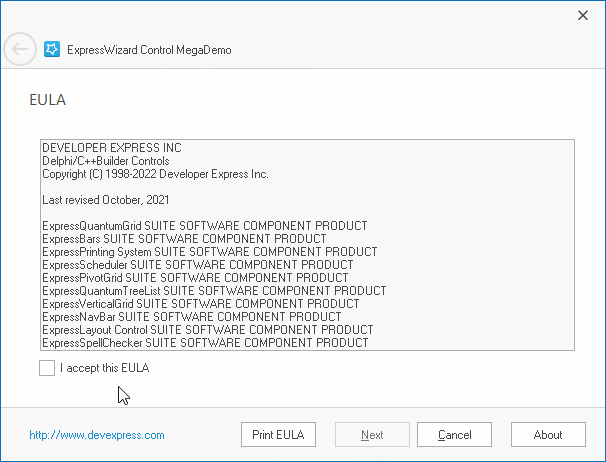Click the ExpressSpellChecker SUITE line

[x=205, y=343]
